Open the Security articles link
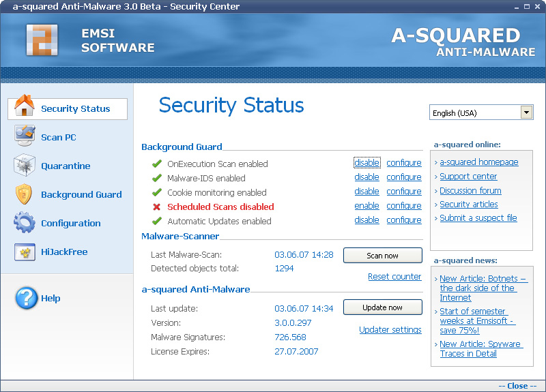Screen dimensions: 546x392 point(469,204)
